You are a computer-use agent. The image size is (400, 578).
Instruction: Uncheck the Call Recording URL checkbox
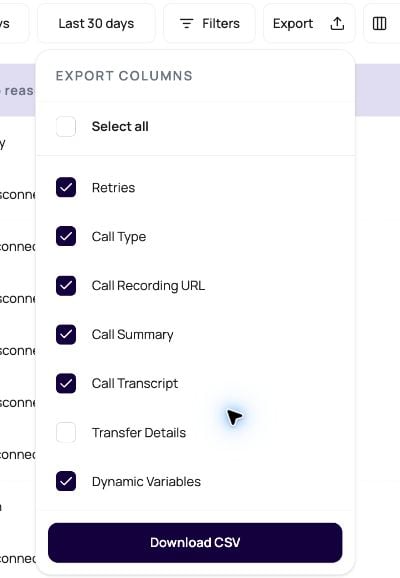66,286
